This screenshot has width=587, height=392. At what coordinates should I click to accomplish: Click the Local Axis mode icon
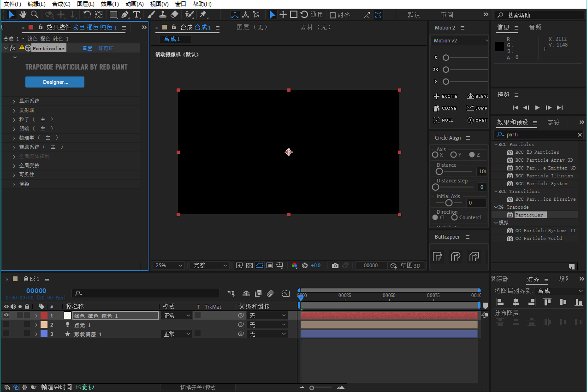pos(235,15)
